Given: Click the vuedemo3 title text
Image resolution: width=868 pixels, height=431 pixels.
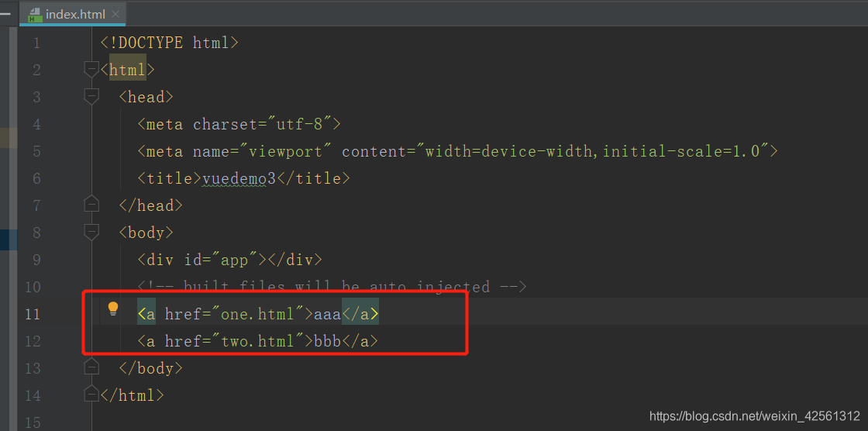Looking at the screenshot, I should (x=239, y=178).
